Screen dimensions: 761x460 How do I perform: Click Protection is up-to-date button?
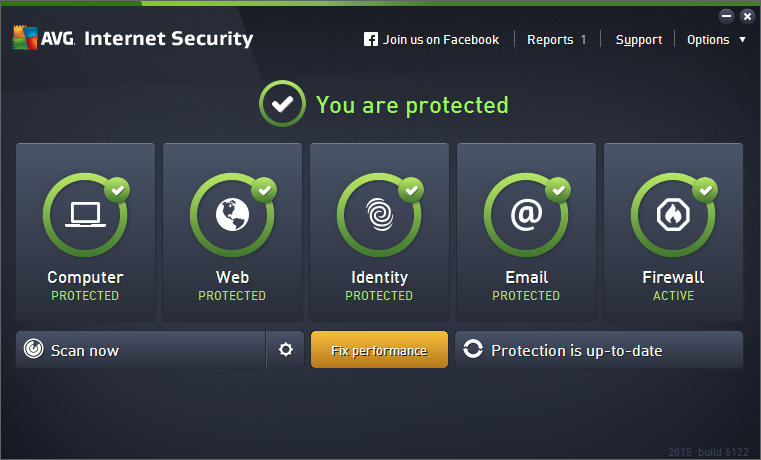pos(598,350)
